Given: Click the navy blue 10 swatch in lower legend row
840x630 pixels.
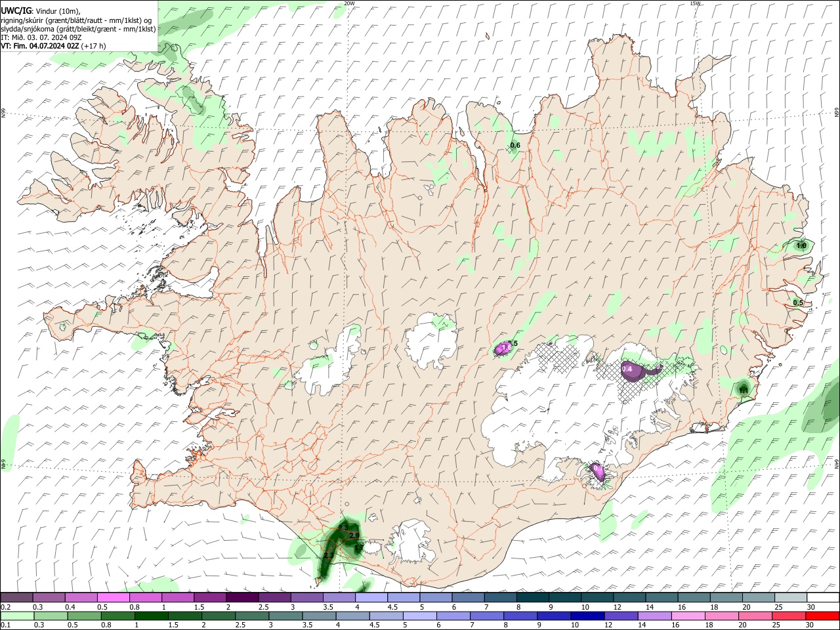Looking at the screenshot, I should point(587,616).
